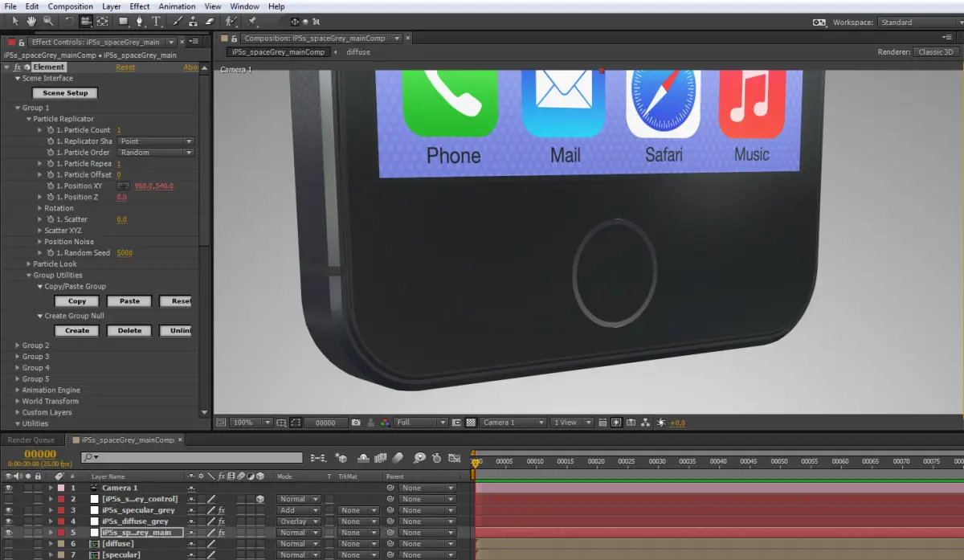
Task: Show the [diffuse] layer via eye column
Action: click(x=9, y=544)
